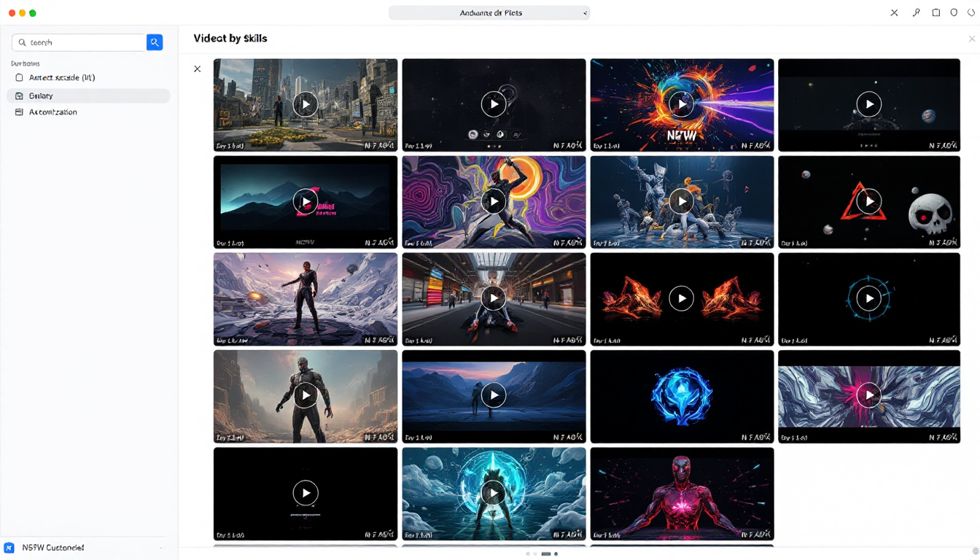Click the blue icon beside NSFW Customized
The width and height of the screenshot is (980, 560).
click(9, 548)
